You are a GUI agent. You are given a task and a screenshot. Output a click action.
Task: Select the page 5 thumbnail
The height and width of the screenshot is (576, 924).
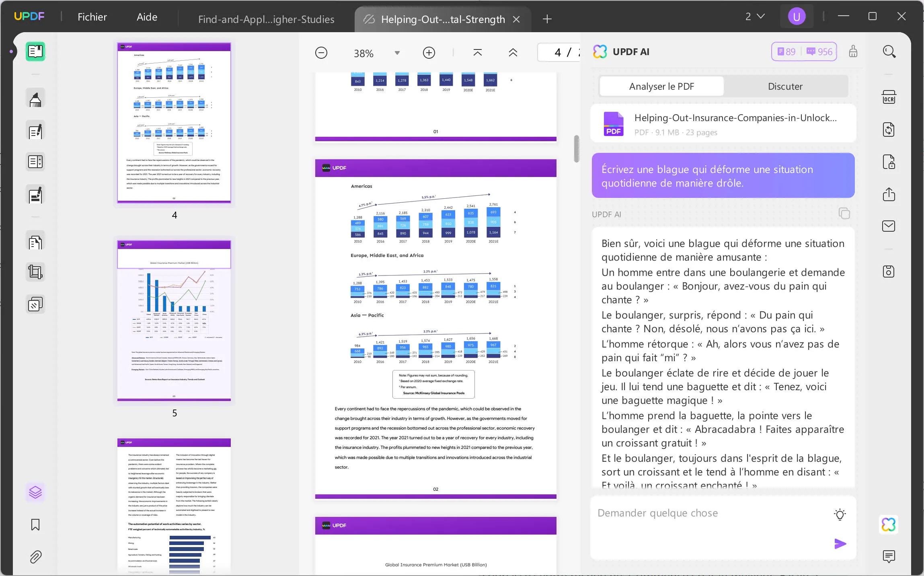pos(174,320)
